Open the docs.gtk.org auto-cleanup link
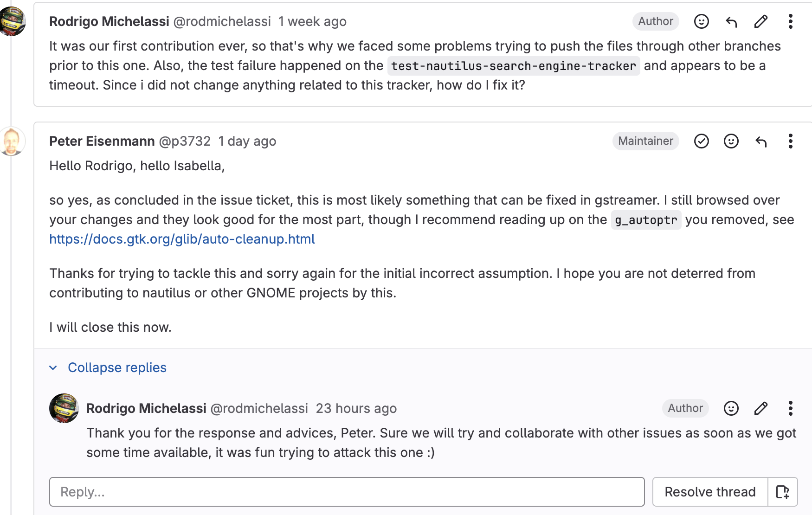This screenshot has height=515, width=812. click(182, 239)
